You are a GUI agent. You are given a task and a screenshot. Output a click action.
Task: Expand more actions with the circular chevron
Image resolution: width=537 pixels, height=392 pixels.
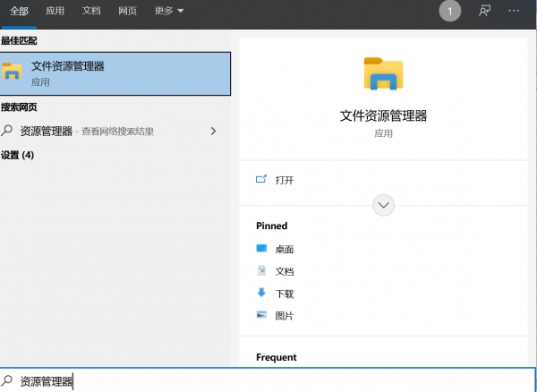coord(383,205)
